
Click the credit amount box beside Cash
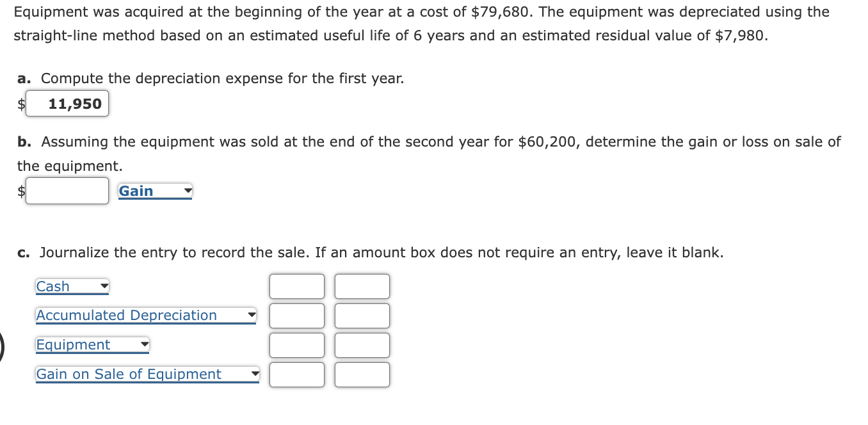coord(362,286)
